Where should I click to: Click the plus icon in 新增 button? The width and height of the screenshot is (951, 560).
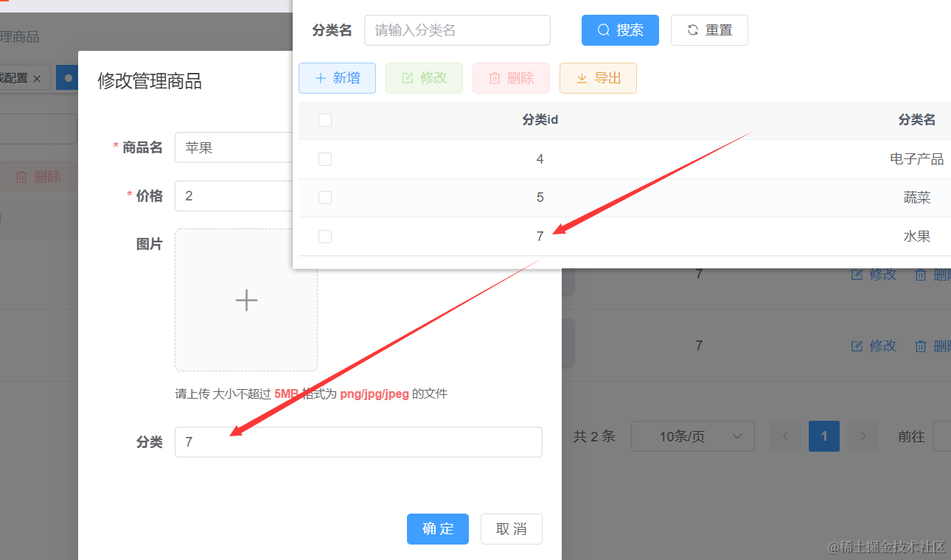coord(320,78)
